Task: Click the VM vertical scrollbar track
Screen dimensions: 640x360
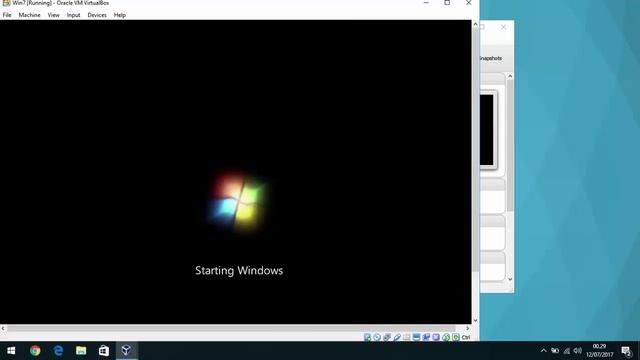Action: [x=475, y=172]
